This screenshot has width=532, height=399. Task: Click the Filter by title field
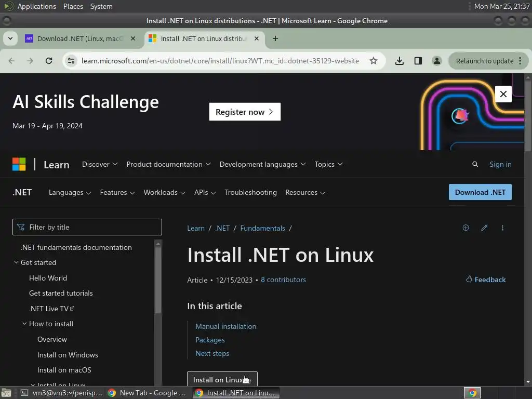(x=87, y=227)
